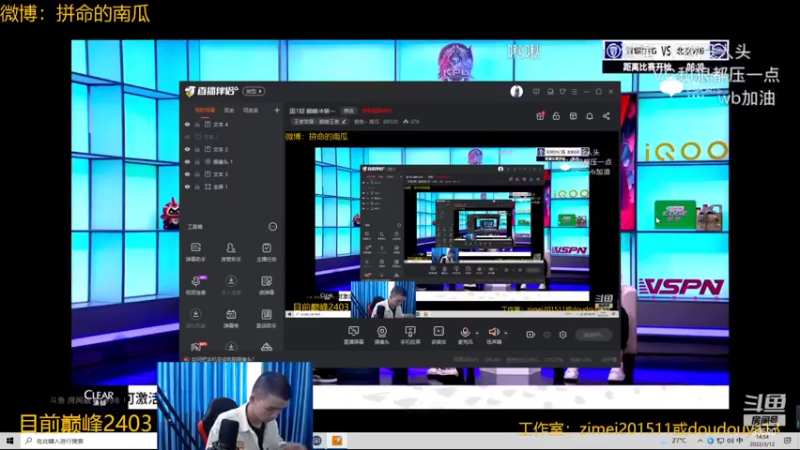Open 房管助手 tool icon
Screen dimensions: 800x450
tap(231, 252)
